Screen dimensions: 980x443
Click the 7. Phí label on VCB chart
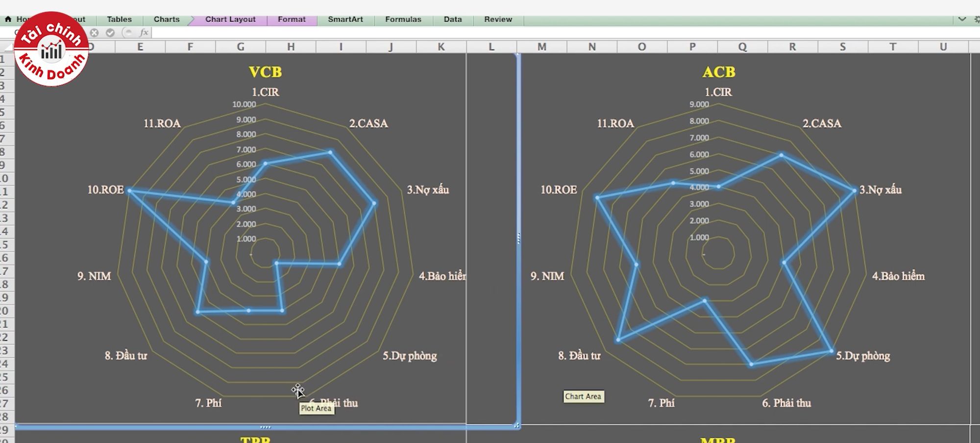(208, 403)
